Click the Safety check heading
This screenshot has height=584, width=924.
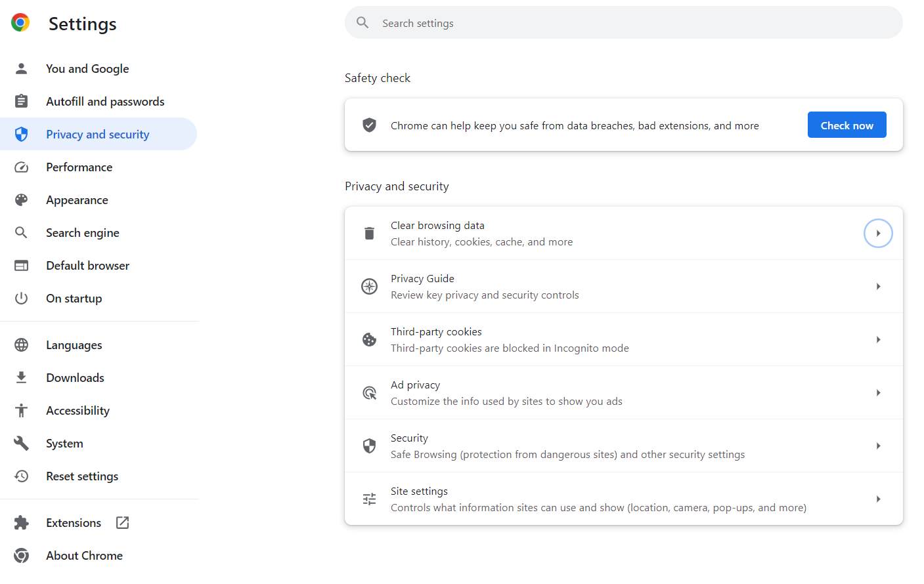(378, 77)
